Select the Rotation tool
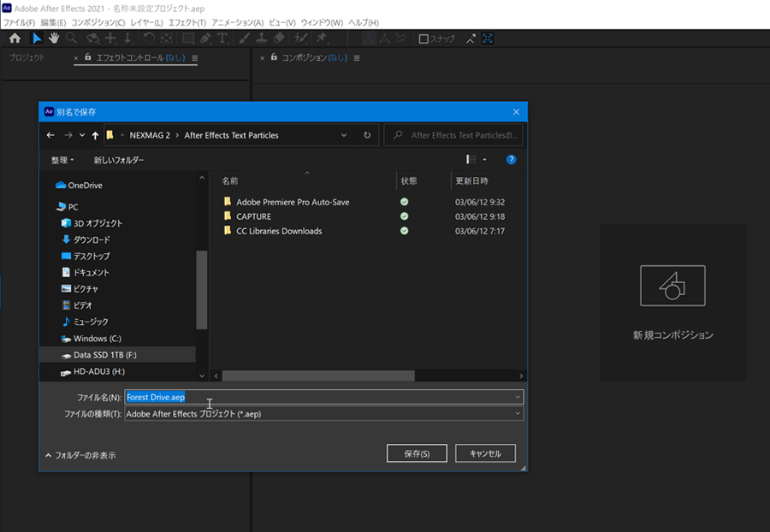This screenshot has width=770, height=532. tap(149, 38)
